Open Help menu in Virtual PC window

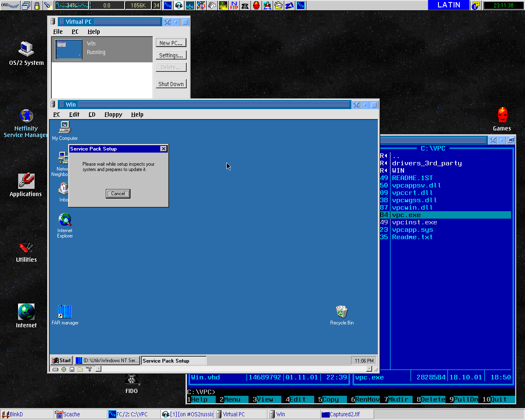94,32
